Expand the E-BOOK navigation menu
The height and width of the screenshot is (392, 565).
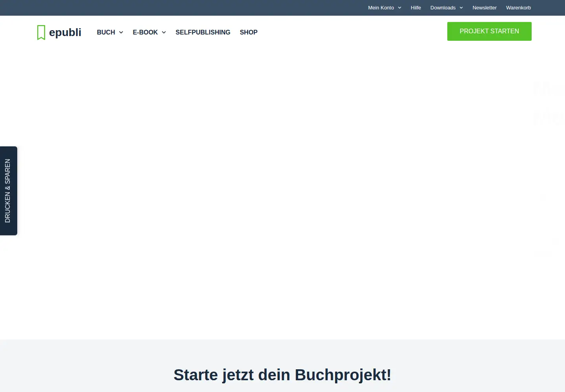coord(149,32)
